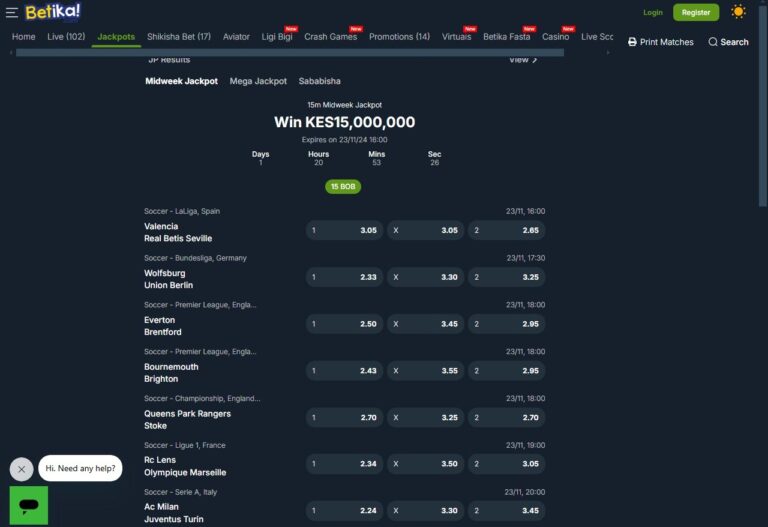Image resolution: width=768 pixels, height=527 pixels.
Task: Open Shikisha Bet (17) tab
Action: pos(179,37)
